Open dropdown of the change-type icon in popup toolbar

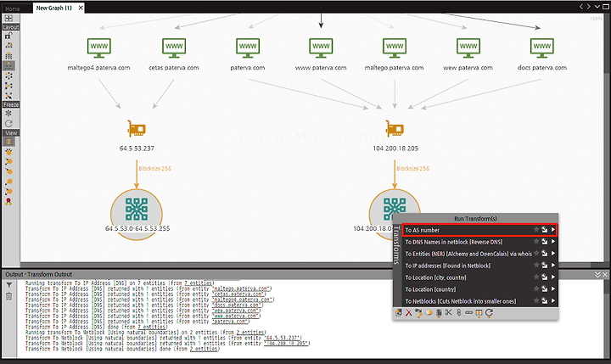(418, 316)
